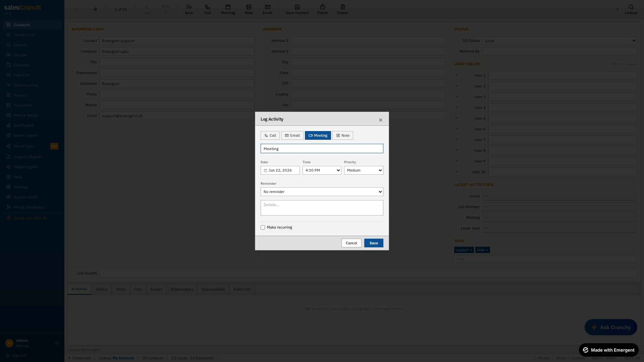
Task: Click the My Contacts lookup link
Action: (x=123, y=358)
